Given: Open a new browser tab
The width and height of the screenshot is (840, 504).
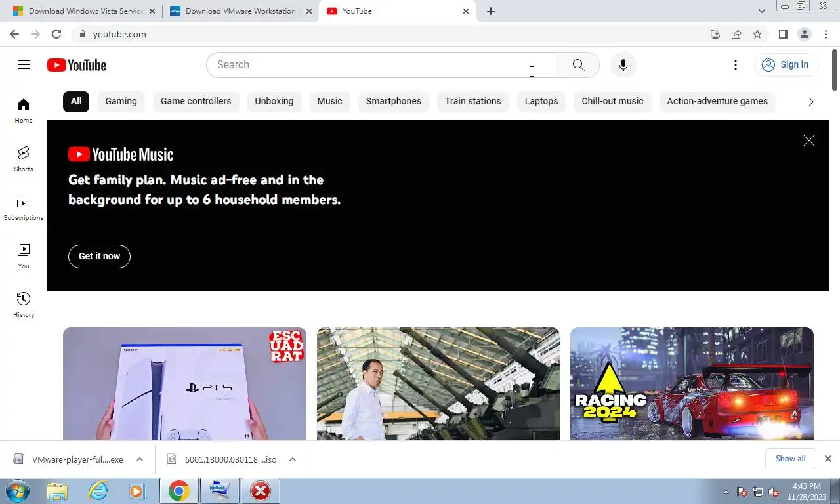Looking at the screenshot, I should tap(490, 11).
